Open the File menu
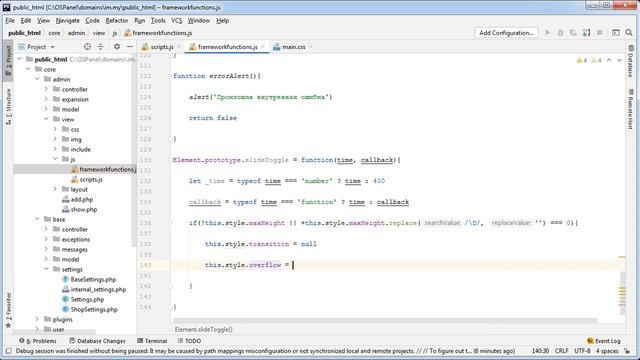Viewport: 640px width, 360px height. (x=10, y=20)
